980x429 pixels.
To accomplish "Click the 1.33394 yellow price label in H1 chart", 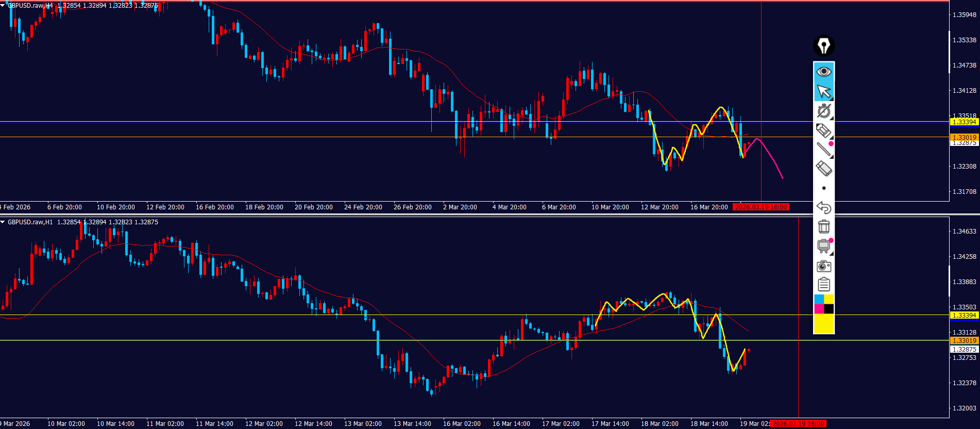I will 964,315.
